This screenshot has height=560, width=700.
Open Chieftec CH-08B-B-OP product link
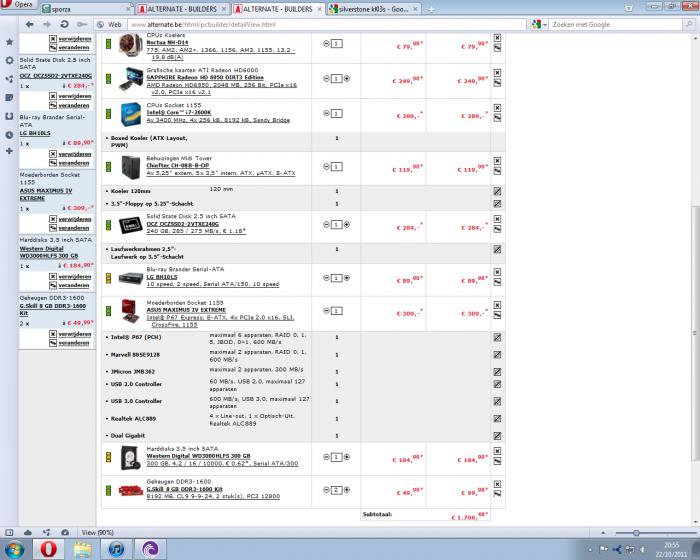(x=178, y=165)
